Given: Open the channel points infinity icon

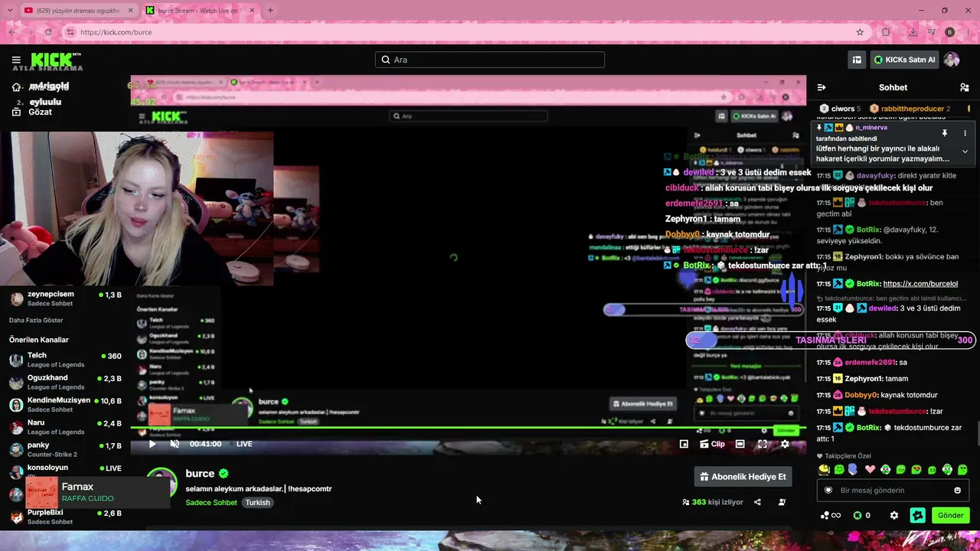Looking at the screenshot, I should pos(830,516).
